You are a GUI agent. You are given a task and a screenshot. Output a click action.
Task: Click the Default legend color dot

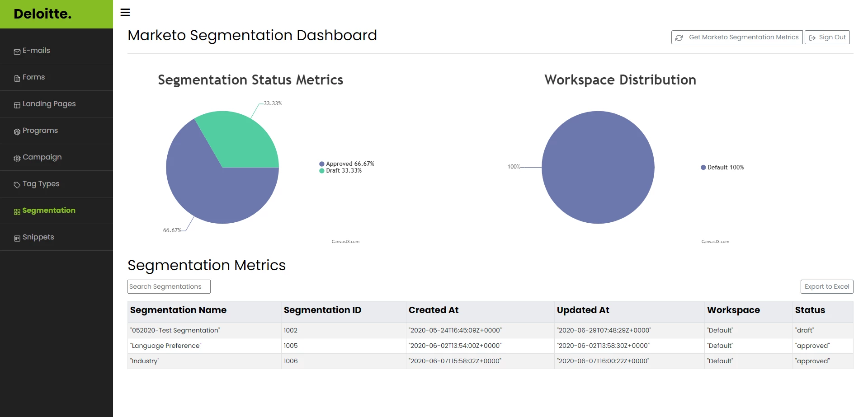point(703,168)
